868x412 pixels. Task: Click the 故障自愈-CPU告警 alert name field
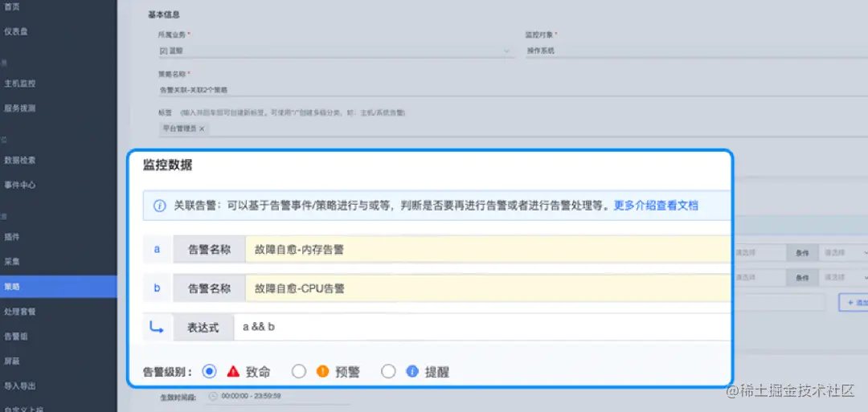488,288
